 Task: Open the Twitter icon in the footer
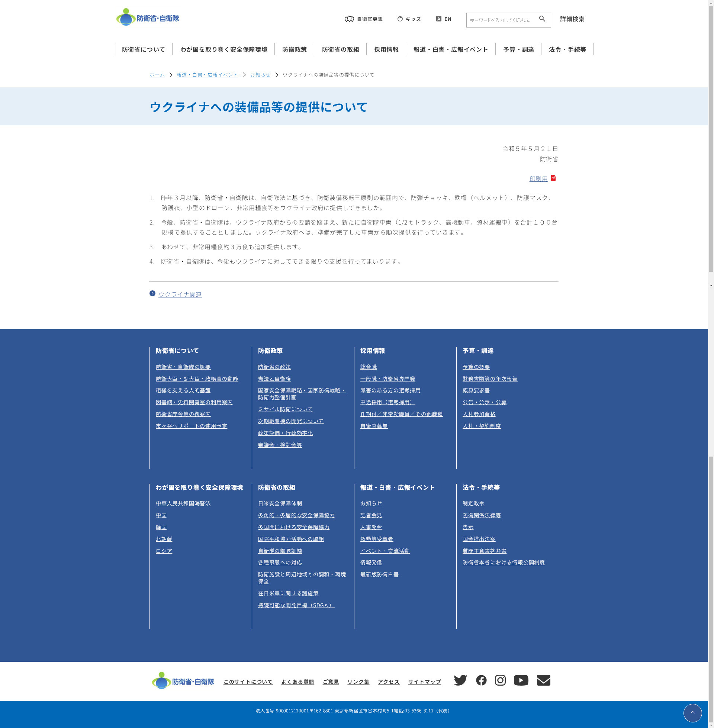pyautogui.click(x=460, y=680)
